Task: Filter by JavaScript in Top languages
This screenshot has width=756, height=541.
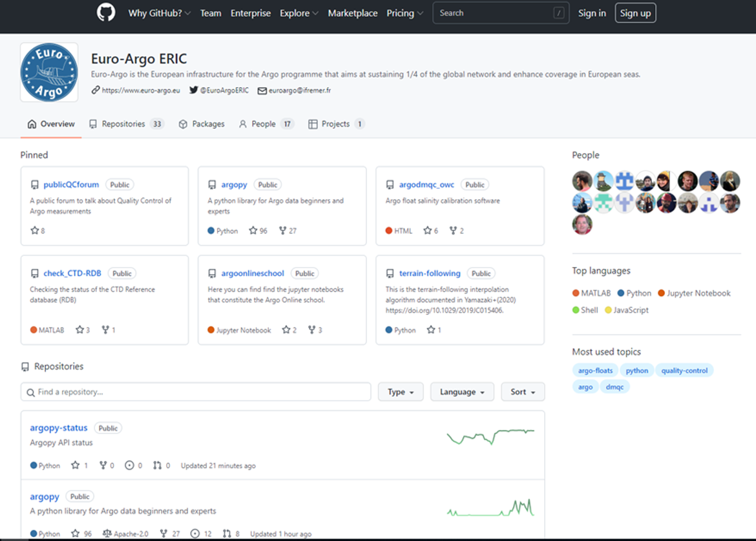Action: pos(627,310)
